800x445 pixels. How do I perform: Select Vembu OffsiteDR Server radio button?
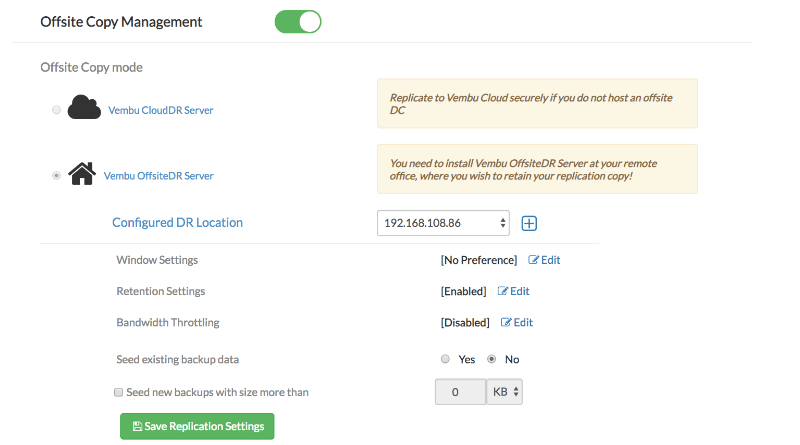57,176
